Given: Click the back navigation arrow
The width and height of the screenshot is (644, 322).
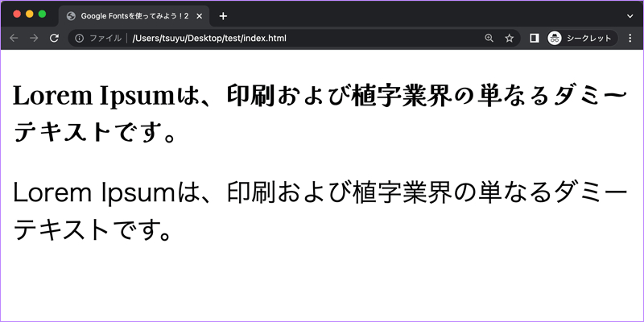Looking at the screenshot, I should click(14, 38).
